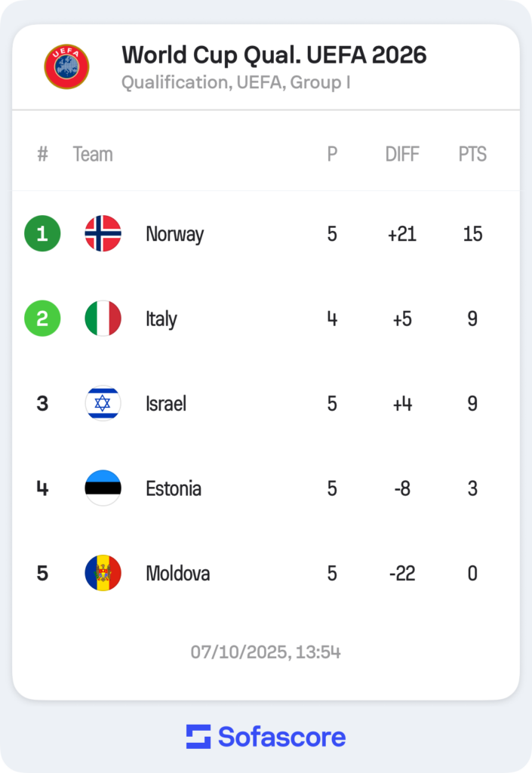532x773 pixels.
Task: Click the green position 1 badge
Action: [x=42, y=234]
